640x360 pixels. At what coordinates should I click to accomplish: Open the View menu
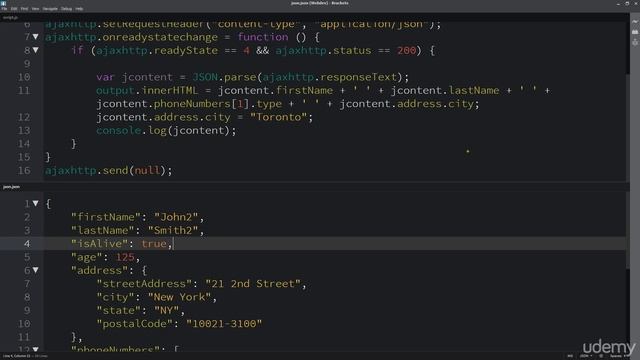point(36,9)
